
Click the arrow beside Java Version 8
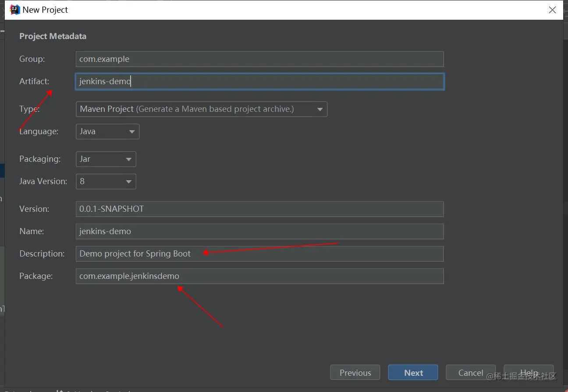(x=128, y=182)
